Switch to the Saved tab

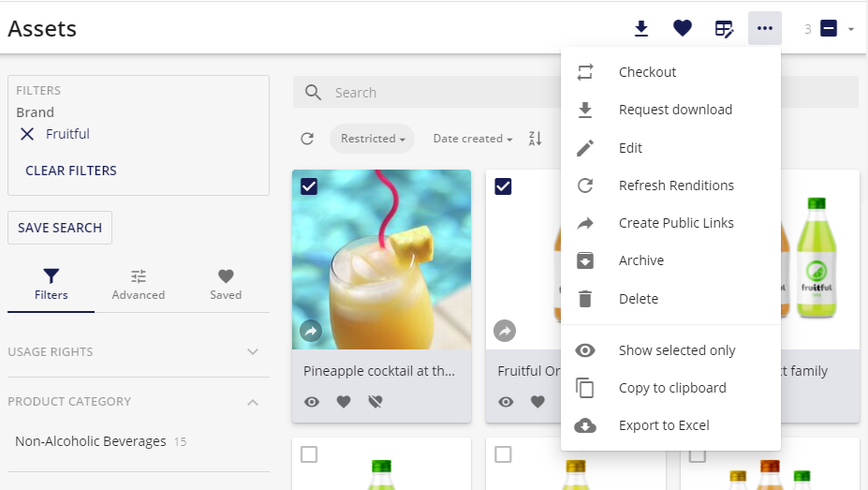pyautogui.click(x=226, y=285)
